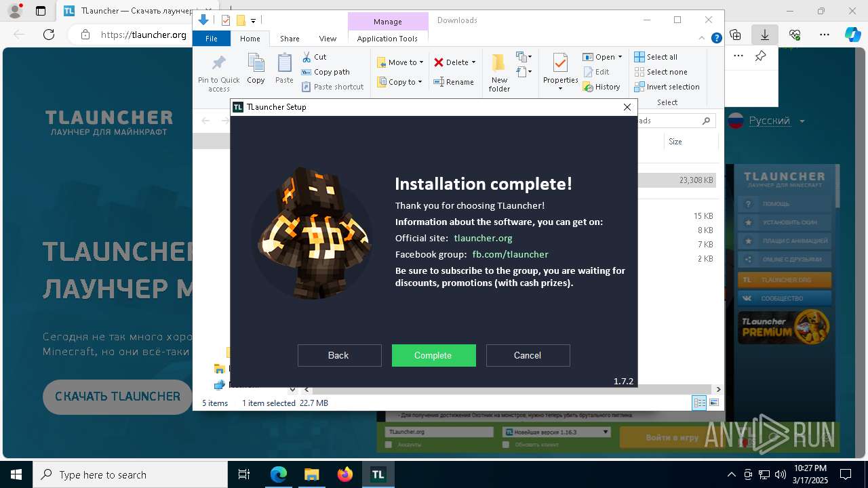Open the fb.com/tlauncher Facebook group link
The image size is (868, 488).
(x=510, y=254)
